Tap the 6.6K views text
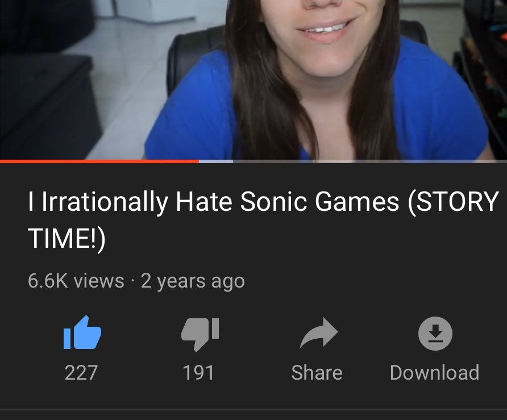Viewport: 507px width, 420px height. click(76, 281)
